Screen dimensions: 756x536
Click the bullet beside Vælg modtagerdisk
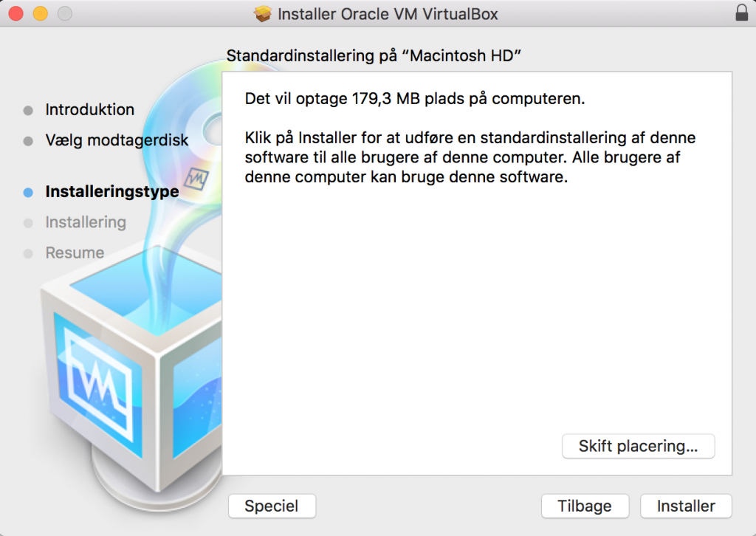pos(28,141)
